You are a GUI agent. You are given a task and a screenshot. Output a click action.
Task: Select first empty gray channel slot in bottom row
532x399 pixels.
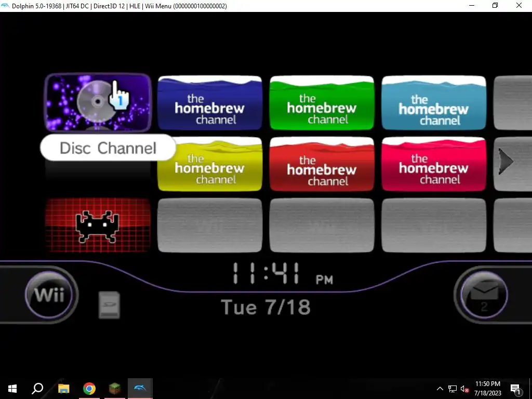click(210, 225)
